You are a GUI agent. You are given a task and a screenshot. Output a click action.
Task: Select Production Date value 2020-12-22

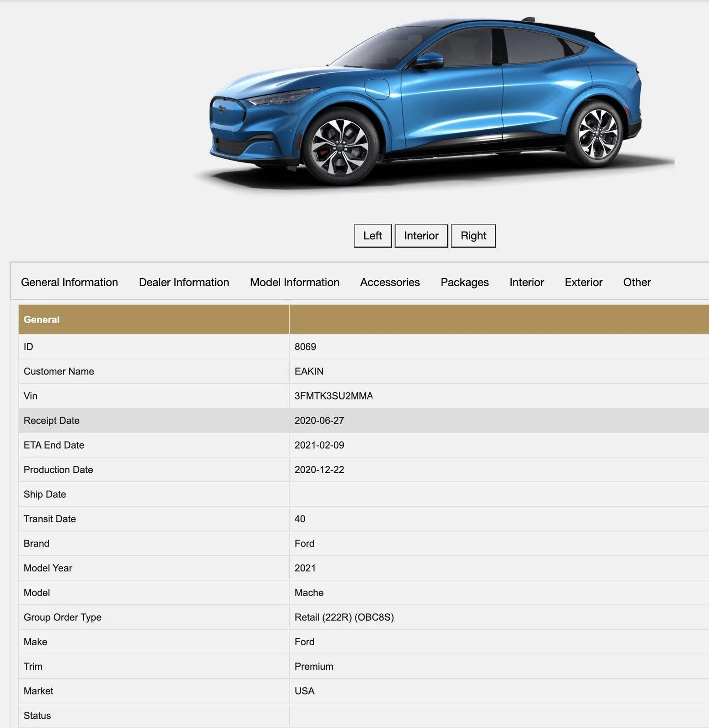tap(319, 470)
